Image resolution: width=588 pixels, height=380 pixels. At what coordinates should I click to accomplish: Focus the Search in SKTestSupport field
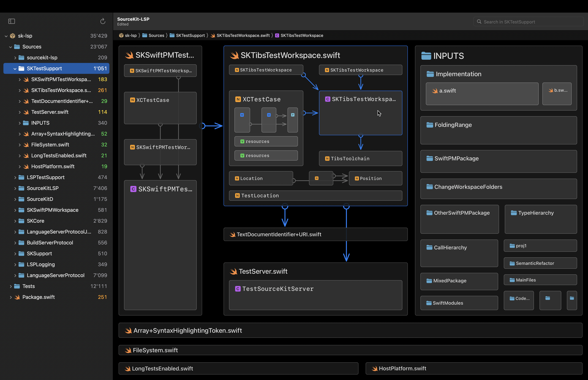[x=528, y=22]
